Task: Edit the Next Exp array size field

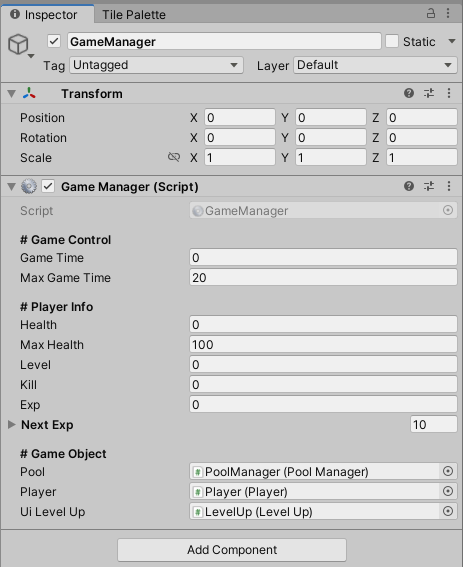Action: click(434, 425)
